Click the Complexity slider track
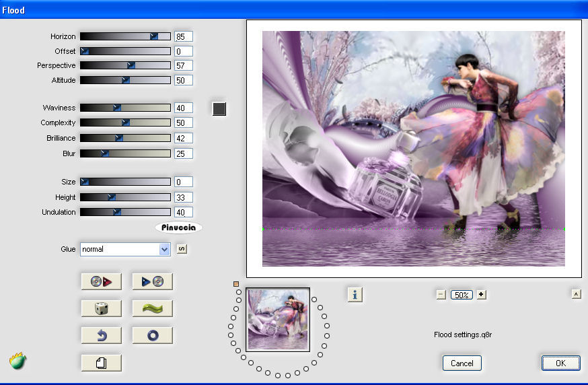The height and width of the screenshot is (385, 588). coord(125,123)
